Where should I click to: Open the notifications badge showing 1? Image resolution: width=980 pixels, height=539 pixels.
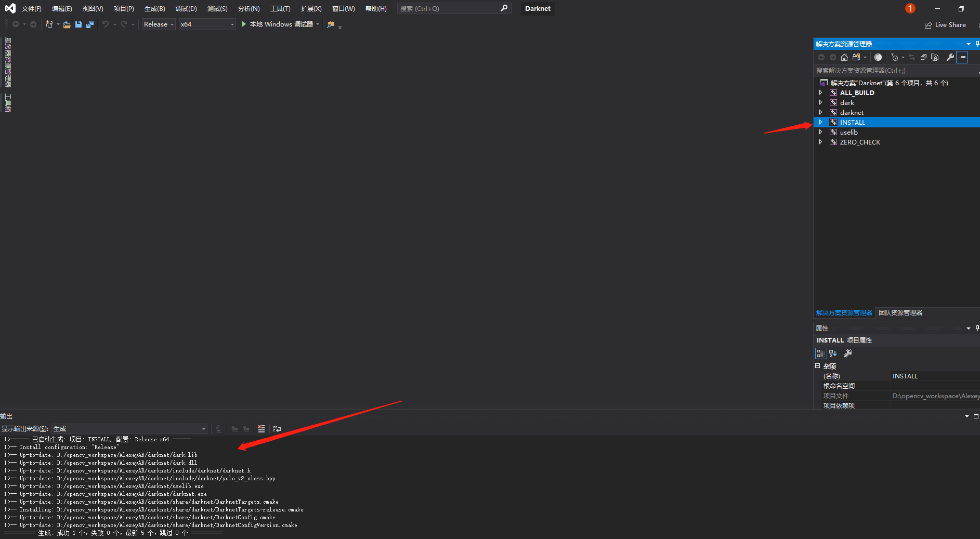click(x=910, y=8)
